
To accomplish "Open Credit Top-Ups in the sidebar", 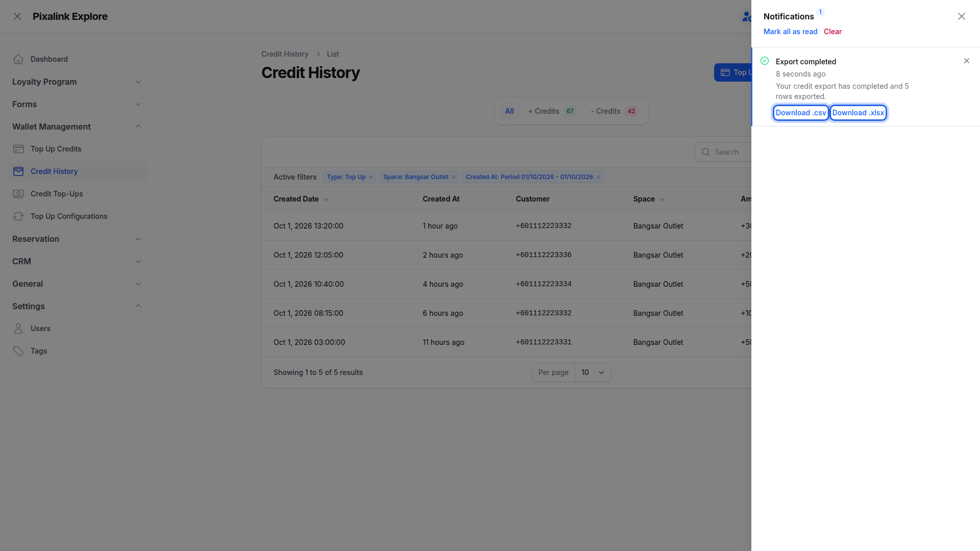I will click(x=78, y=194).
